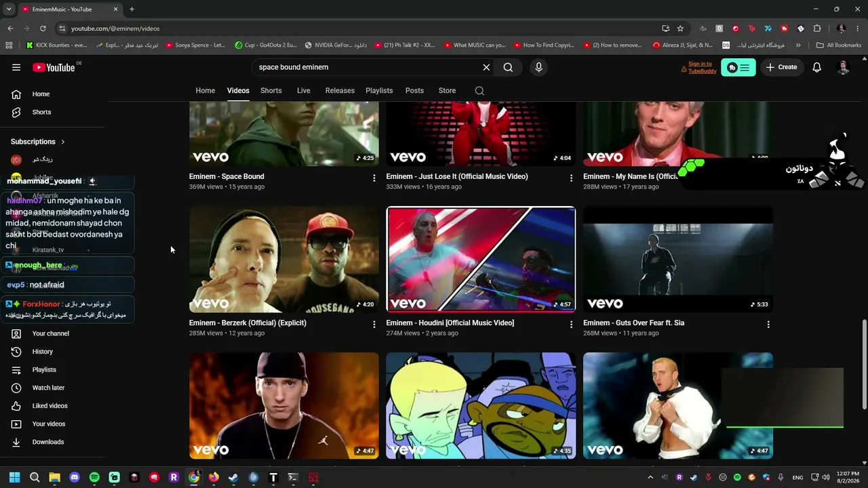This screenshot has width=868, height=488.
Task: Open the Chrome apps grid shortcut
Action: [x=9, y=45]
